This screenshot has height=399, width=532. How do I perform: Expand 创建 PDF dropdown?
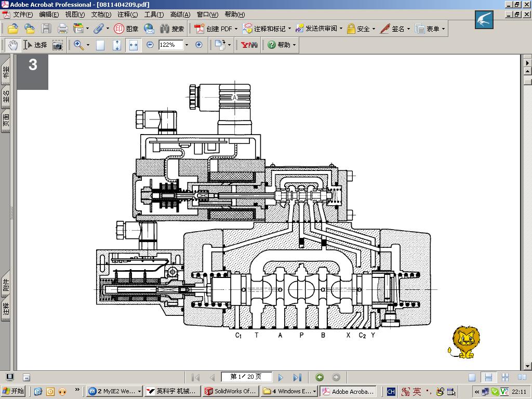click(x=236, y=29)
